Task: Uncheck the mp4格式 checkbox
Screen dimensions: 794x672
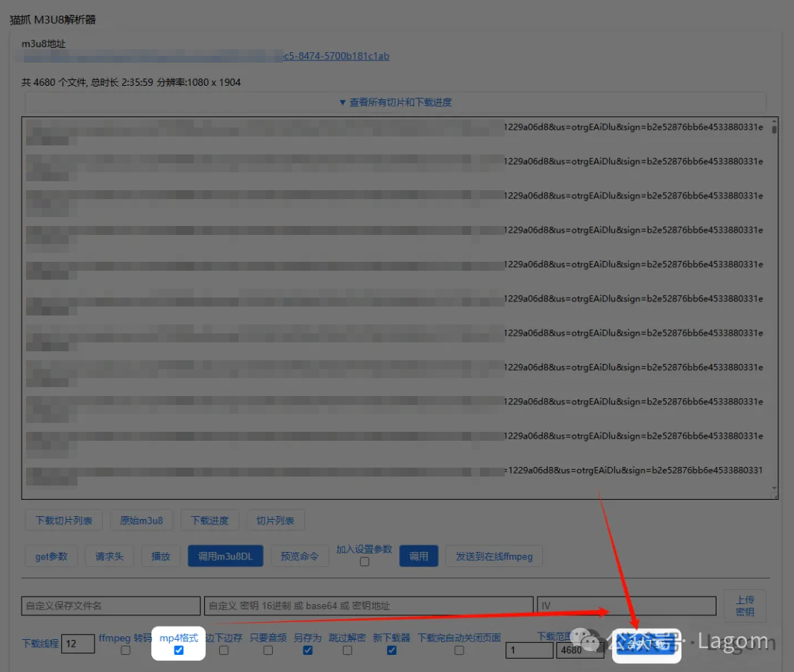Action: 179,650
